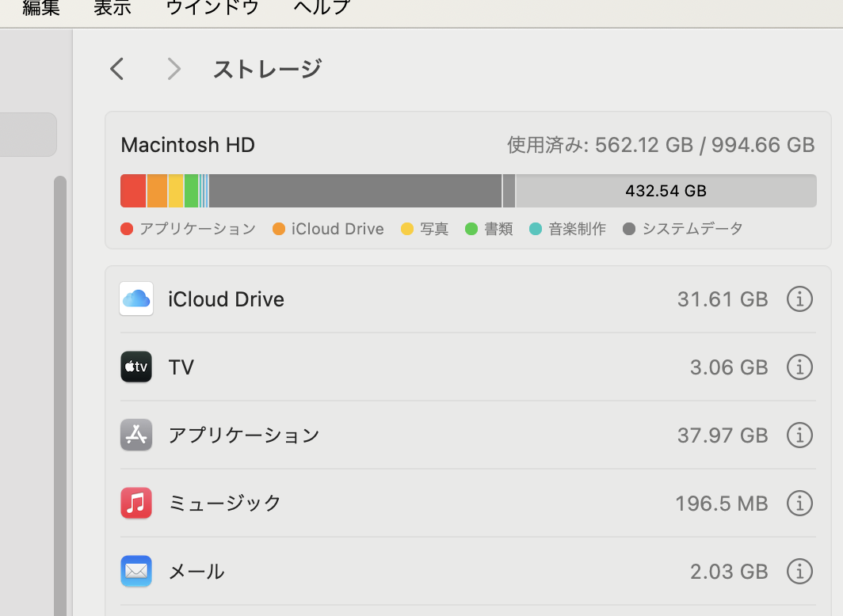Image resolution: width=843 pixels, height=616 pixels.
Task: Click the Mail envelope icon
Action: click(136, 571)
